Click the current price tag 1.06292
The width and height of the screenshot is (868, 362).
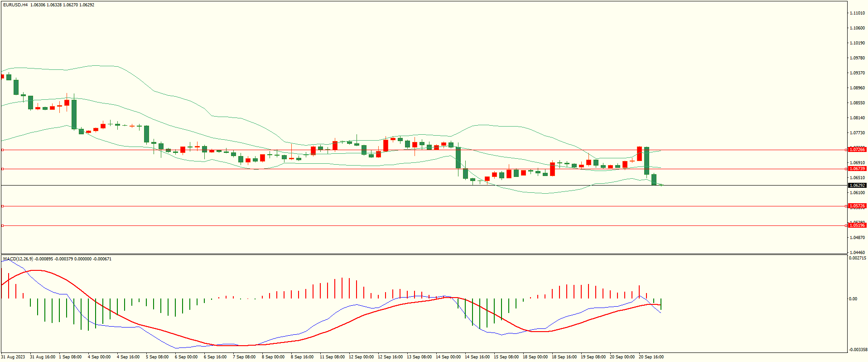857,186
